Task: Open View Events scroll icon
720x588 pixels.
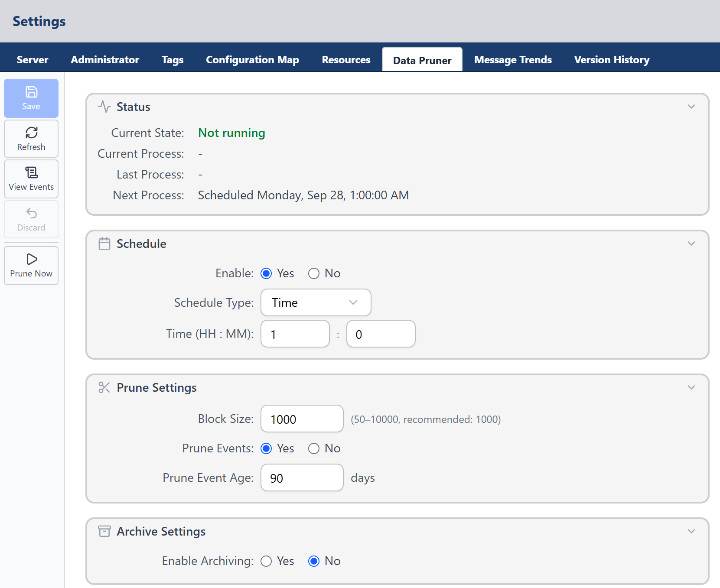Action: (x=31, y=172)
